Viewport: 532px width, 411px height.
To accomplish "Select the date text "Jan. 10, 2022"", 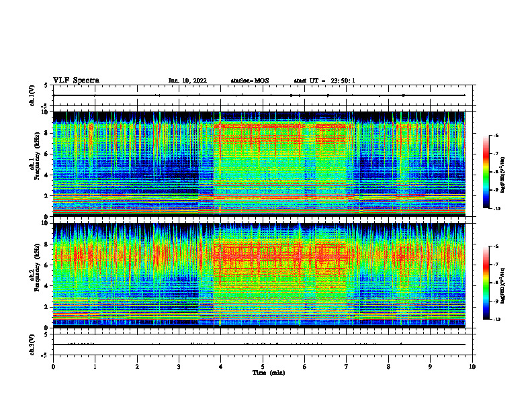I will point(187,81).
